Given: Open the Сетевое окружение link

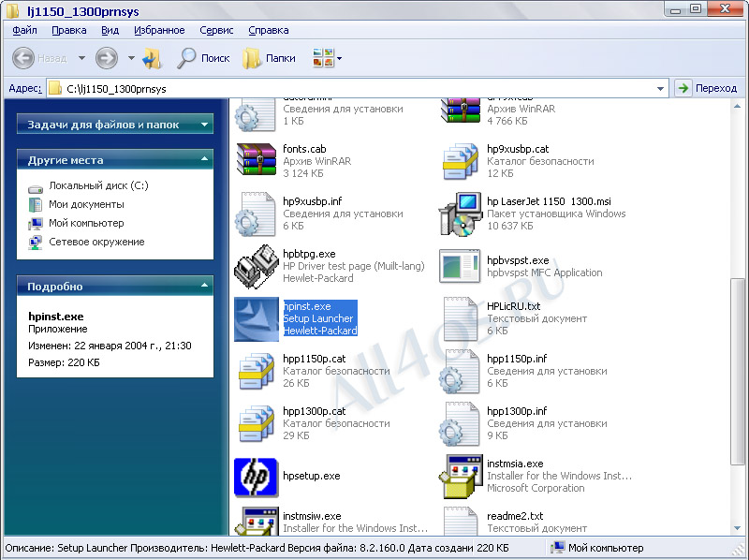Looking at the screenshot, I should (96, 242).
